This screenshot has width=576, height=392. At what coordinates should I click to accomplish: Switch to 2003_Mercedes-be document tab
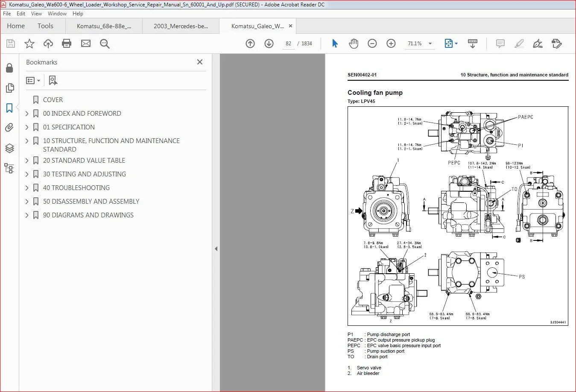click(181, 26)
